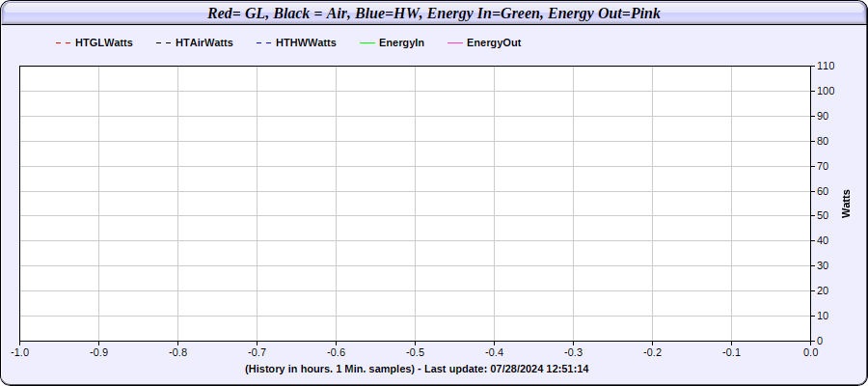Click the -0.1 x-axis tick label

tap(732, 352)
